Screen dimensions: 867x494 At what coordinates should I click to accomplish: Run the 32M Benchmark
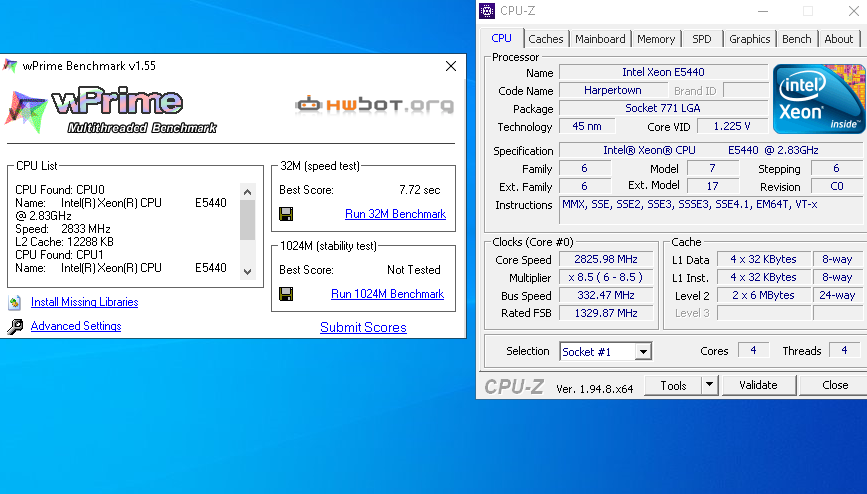coord(395,214)
